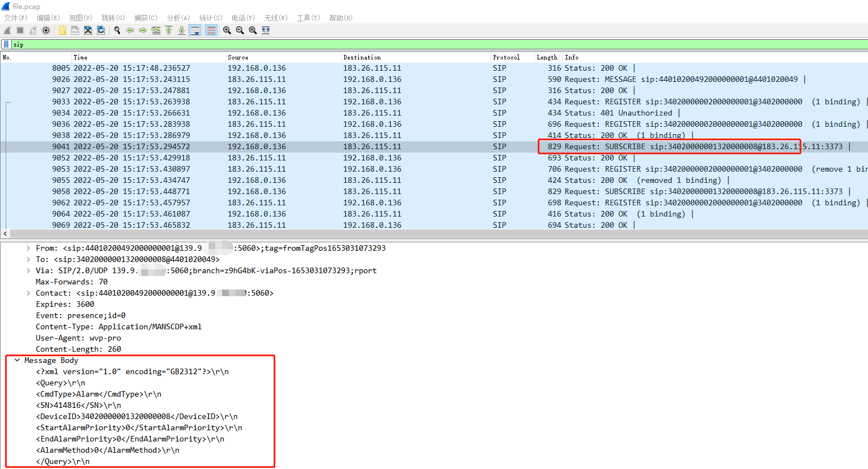Collapse the Message Body section
The width and height of the screenshot is (868, 469).
coord(17,360)
